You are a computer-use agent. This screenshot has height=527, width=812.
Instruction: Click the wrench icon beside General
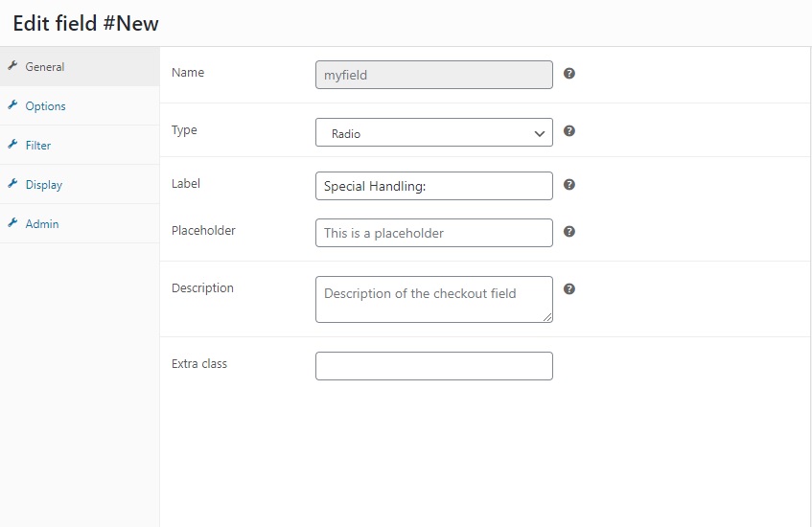(x=13, y=66)
